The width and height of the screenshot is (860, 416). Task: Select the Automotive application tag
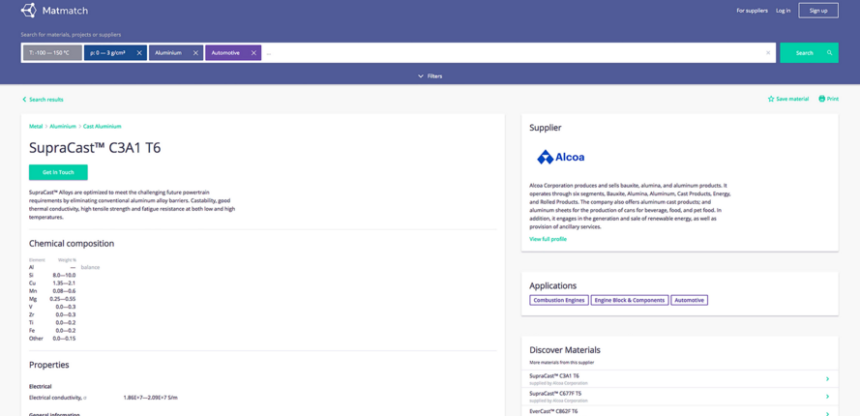click(x=689, y=300)
